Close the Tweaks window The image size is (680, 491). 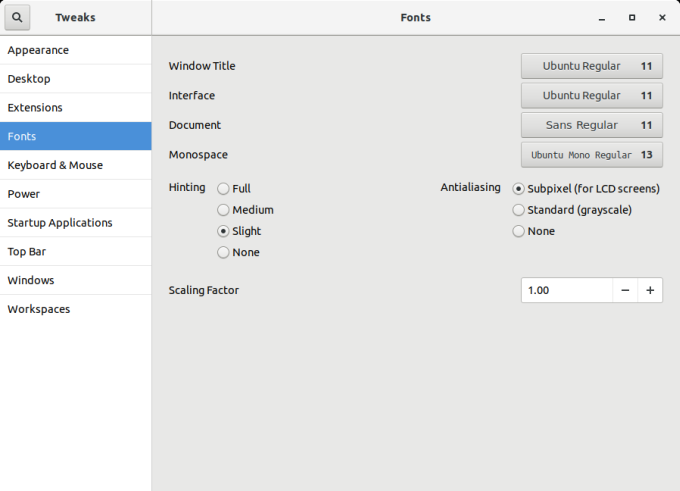(x=662, y=18)
